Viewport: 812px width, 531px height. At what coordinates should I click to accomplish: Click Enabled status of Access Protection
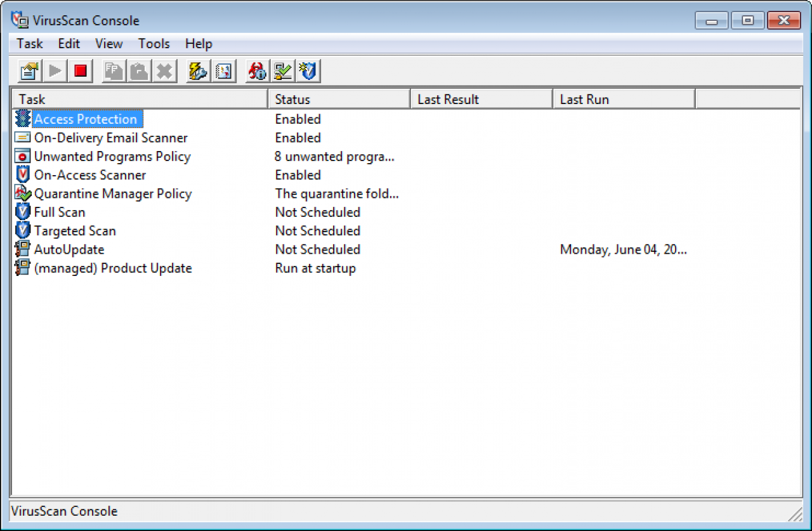298,119
